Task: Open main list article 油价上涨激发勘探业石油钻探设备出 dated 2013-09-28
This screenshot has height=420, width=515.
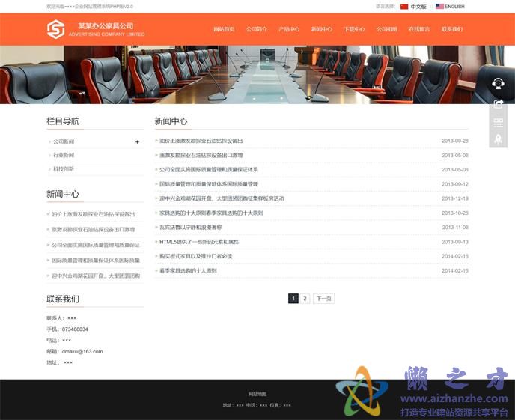Action: pos(201,141)
